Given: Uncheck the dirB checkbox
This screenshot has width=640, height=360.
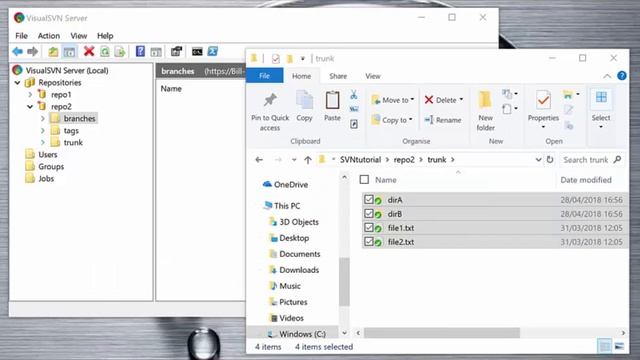Looking at the screenshot, I should [x=369, y=213].
